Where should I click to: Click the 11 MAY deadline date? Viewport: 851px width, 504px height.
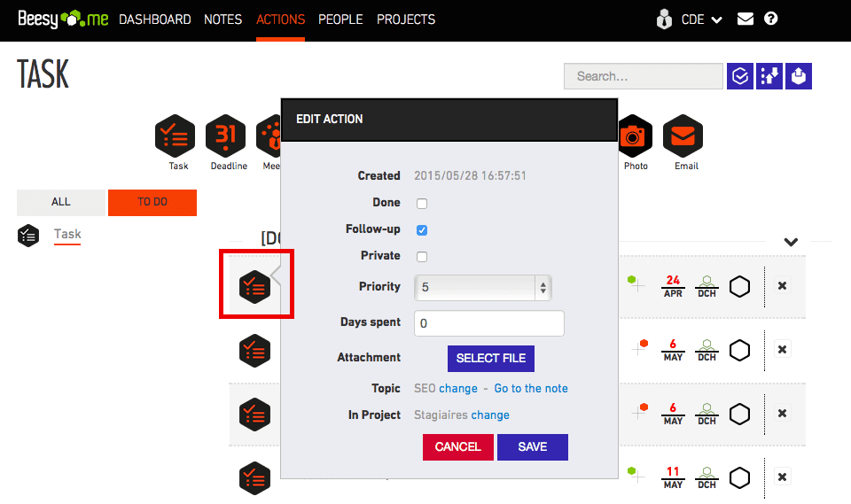673,477
